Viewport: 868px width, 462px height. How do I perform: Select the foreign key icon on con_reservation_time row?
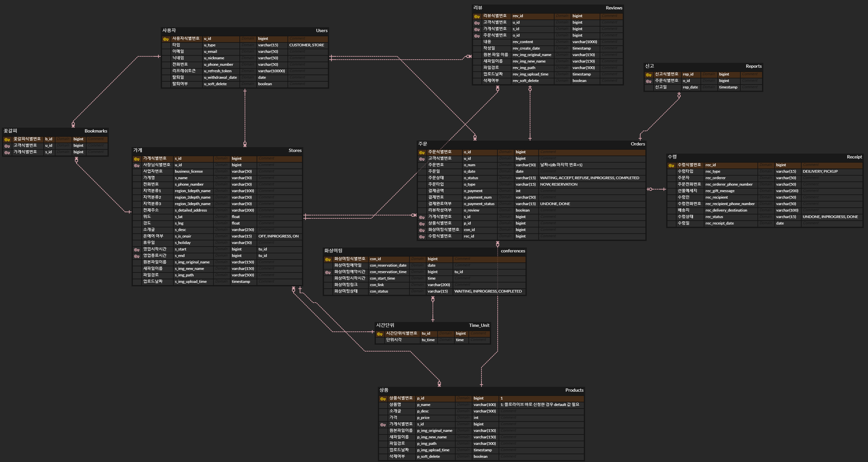[328, 272]
